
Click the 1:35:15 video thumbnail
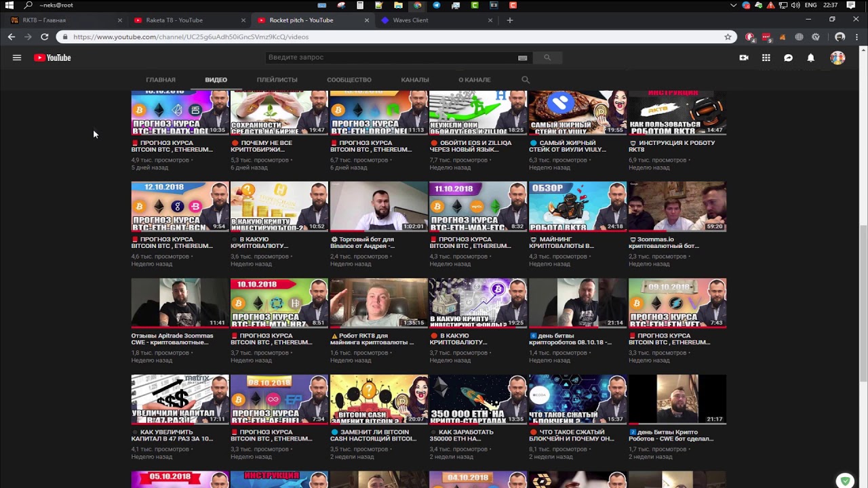(x=379, y=303)
